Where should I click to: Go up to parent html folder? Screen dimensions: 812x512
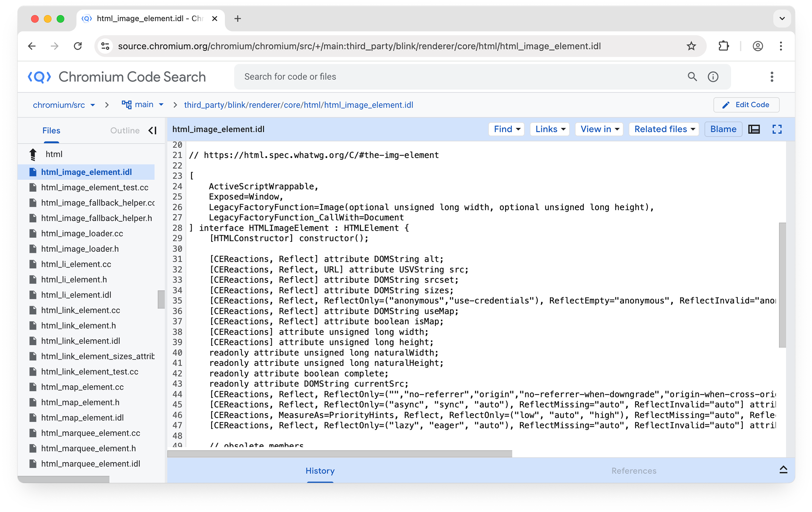(x=33, y=154)
